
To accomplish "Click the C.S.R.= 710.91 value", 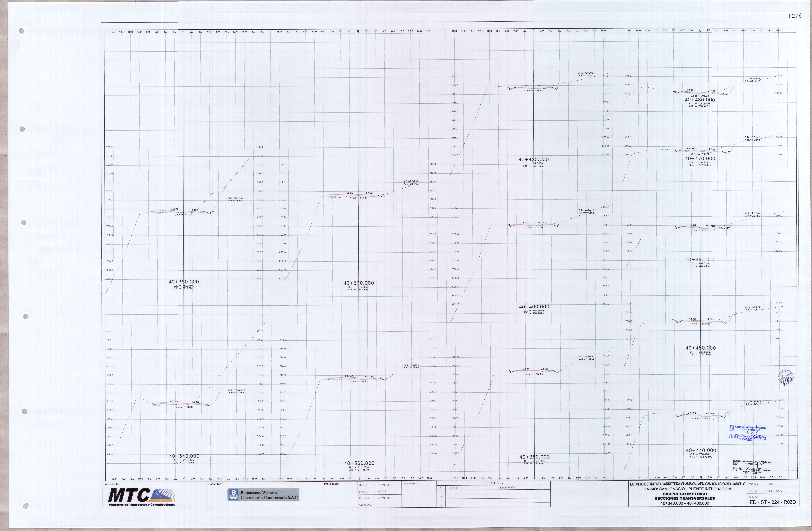I will click(x=359, y=198).
